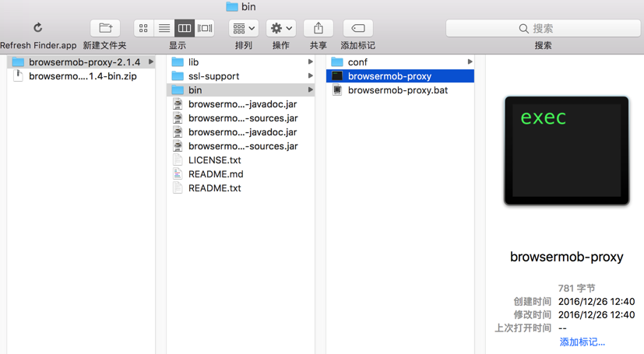
Task: Click the browsermob-proxy-2.1.4 folder icon
Action: coord(18,62)
